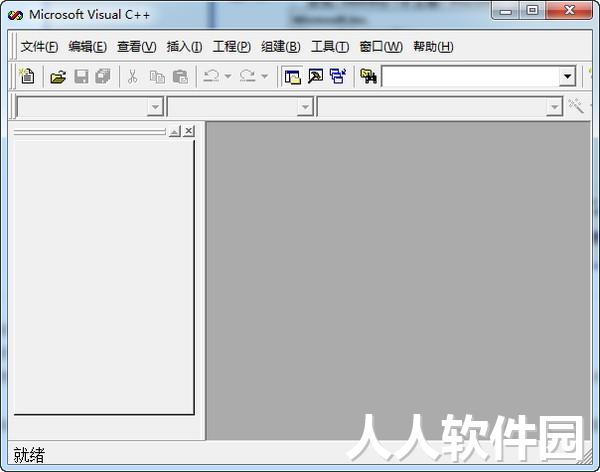Screen dimensions: 600x472
Task: Open the 工具(T) menu
Action: click(x=330, y=47)
